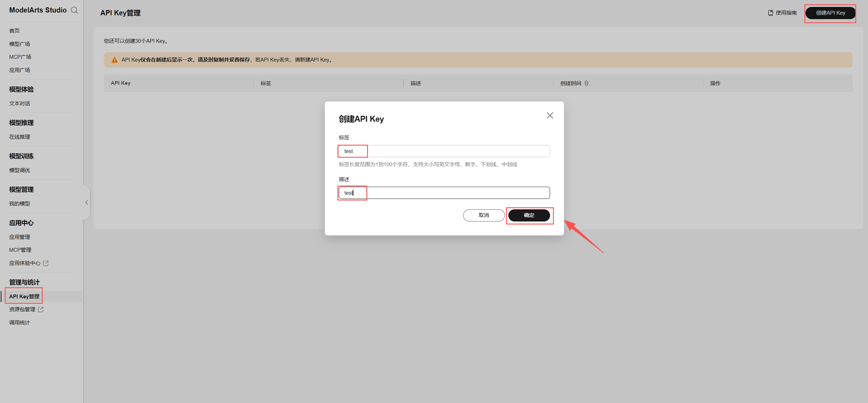
Task: Navigate to 我的模型 sidebar entry
Action: click(x=19, y=203)
